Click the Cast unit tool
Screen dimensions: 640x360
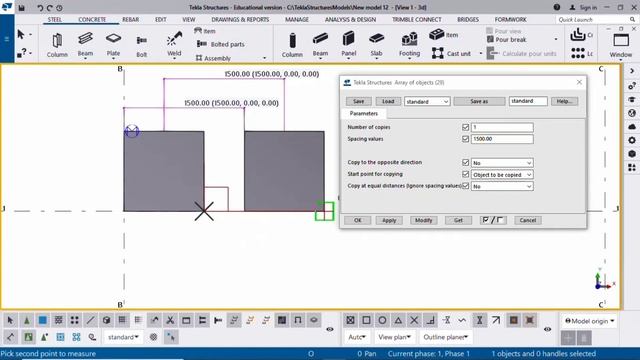(451, 53)
